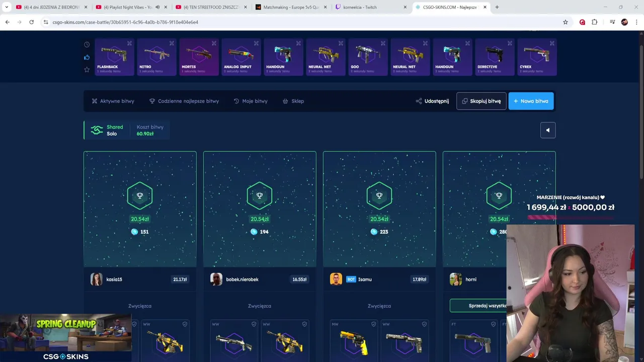This screenshot has width=644, height=362.
Task: Click shield icon on Isamu's yellow revolver
Action: click(x=374, y=324)
